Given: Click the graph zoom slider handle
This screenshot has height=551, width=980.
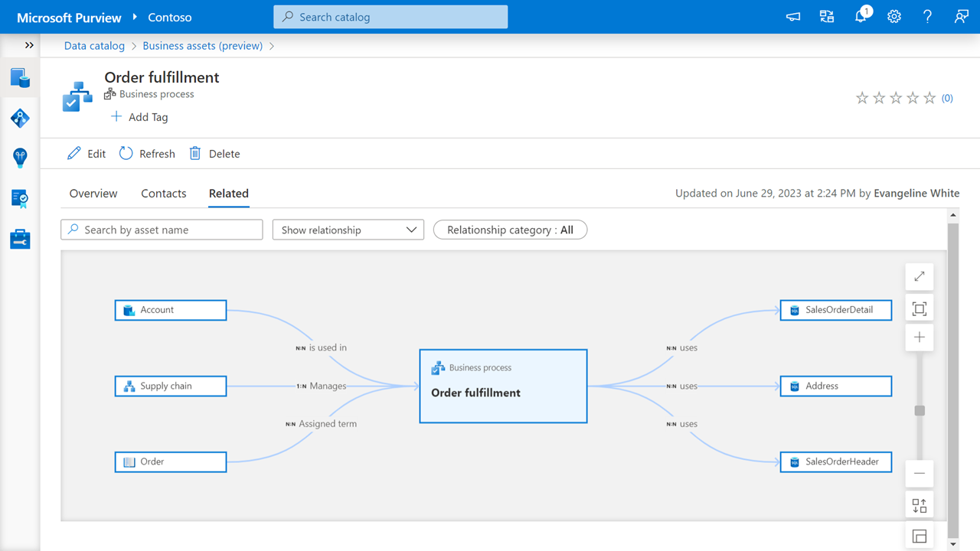Looking at the screenshot, I should [920, 411].
